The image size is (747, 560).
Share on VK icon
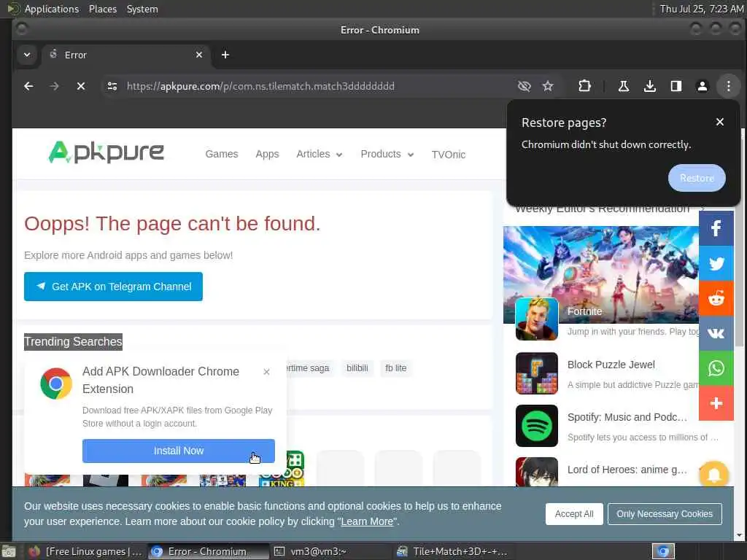point(716,333)
